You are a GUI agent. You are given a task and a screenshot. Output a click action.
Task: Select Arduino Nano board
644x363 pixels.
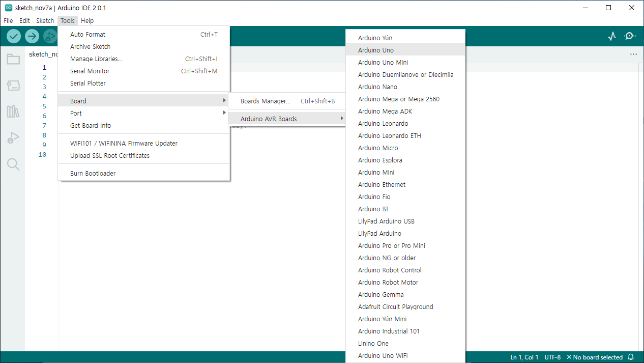[x=405, y=87]
